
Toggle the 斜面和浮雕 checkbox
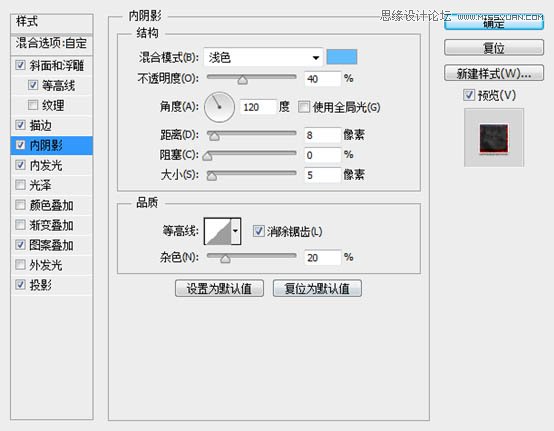(x=20, y=65)
